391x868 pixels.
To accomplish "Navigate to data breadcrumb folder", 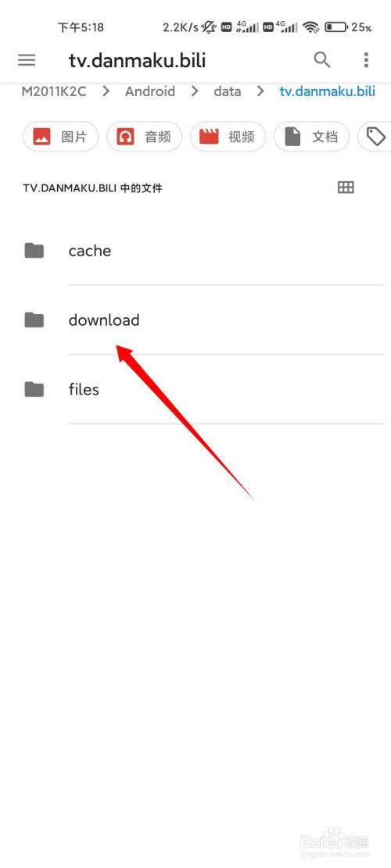I will 227,91.
